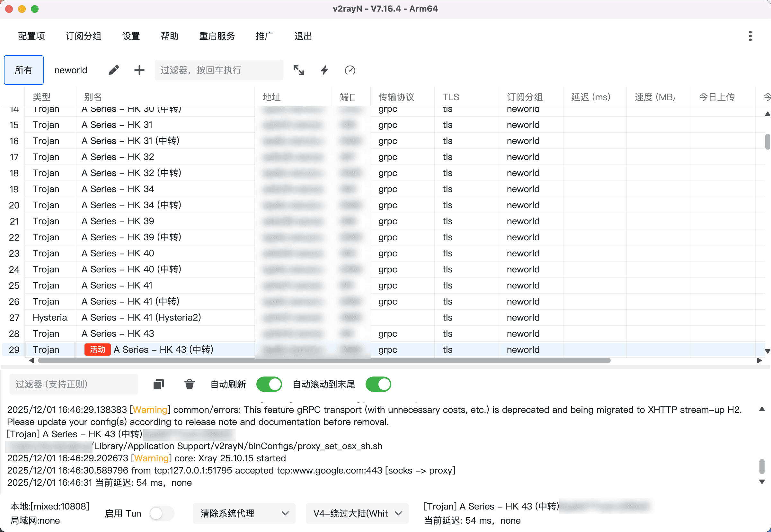The height and width of the screenshot is (532, 771).
Task: Open the three-dot more options menu
Action: tap(750, 36)
